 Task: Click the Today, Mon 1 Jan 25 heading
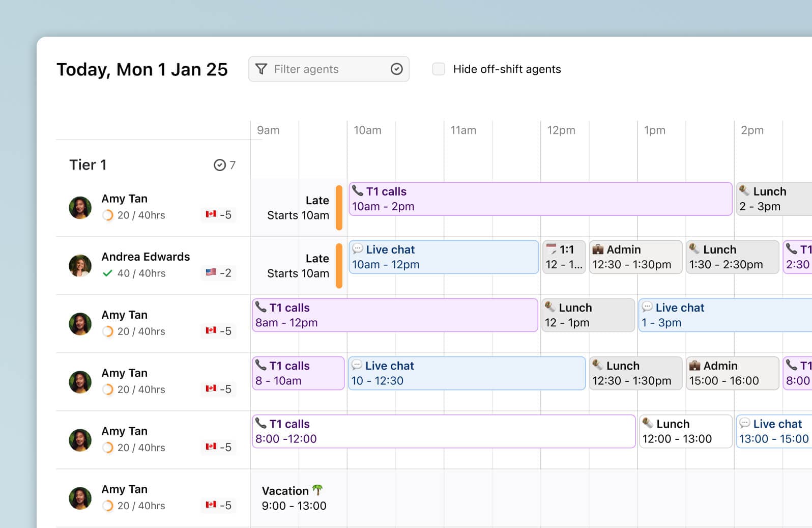[142, 69]
